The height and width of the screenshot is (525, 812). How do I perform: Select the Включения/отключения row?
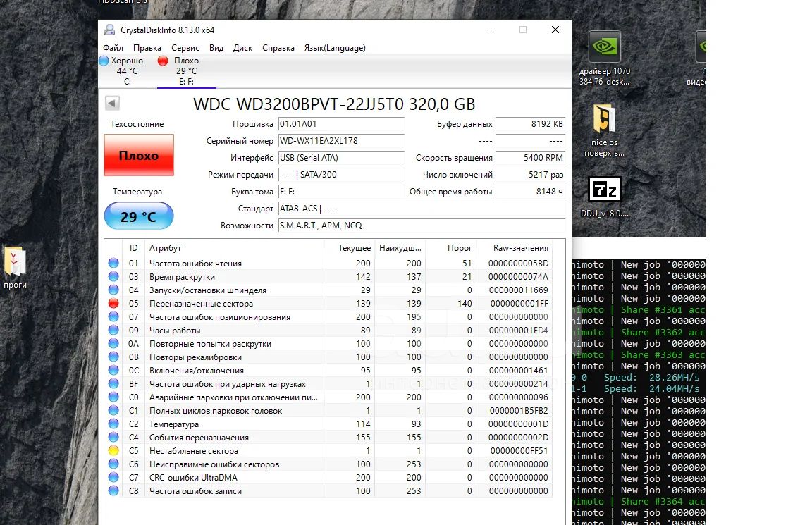pos(328,370)
